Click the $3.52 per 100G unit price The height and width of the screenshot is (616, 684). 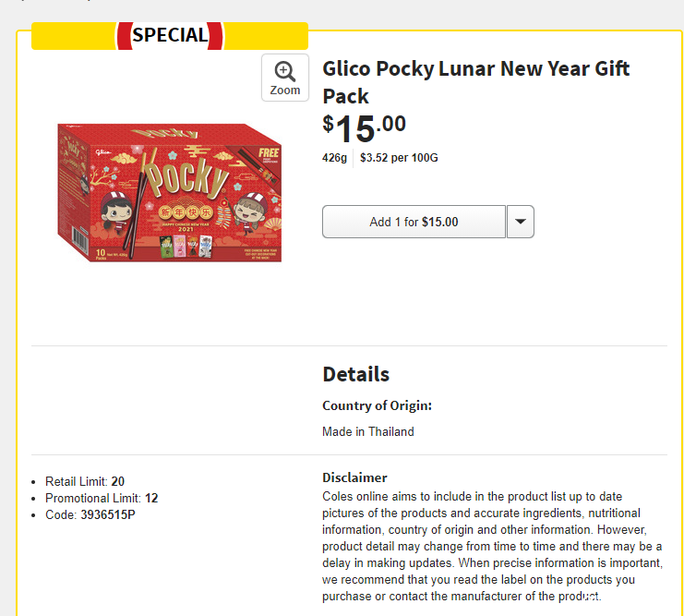pyautogui.click(x=399, y=158)
